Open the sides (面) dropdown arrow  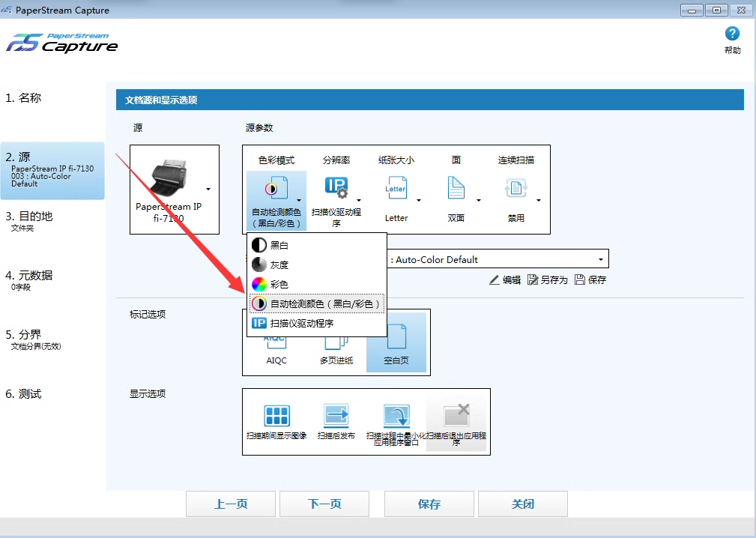[478, 200]
